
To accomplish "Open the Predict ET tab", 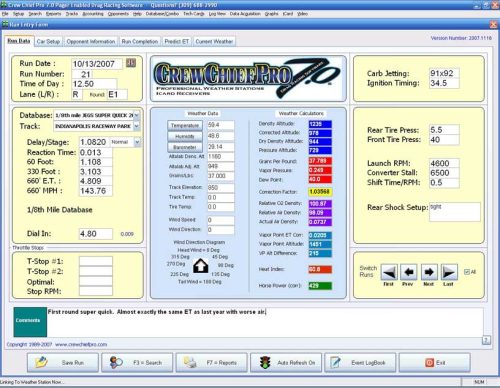I will tap(177, 41).
